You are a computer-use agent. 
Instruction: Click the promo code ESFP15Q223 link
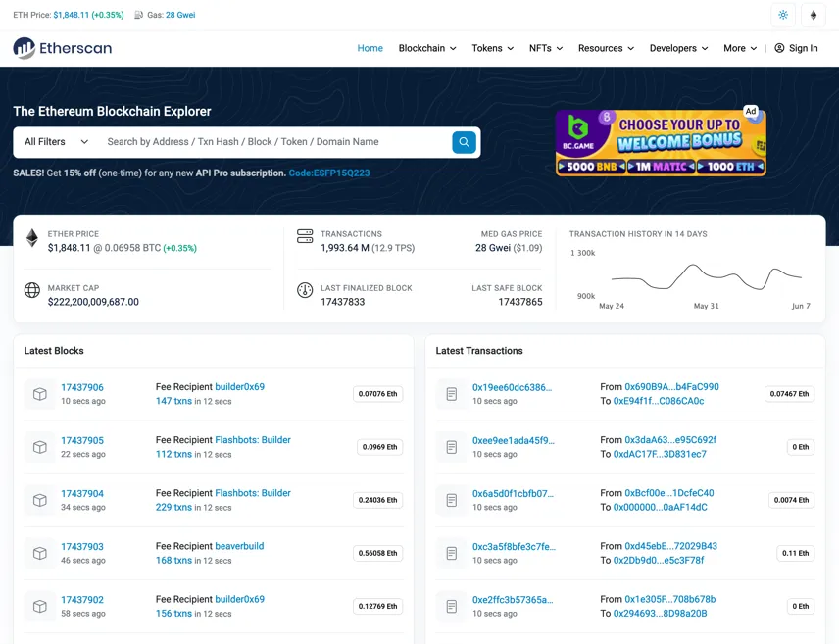click(329, 173)
